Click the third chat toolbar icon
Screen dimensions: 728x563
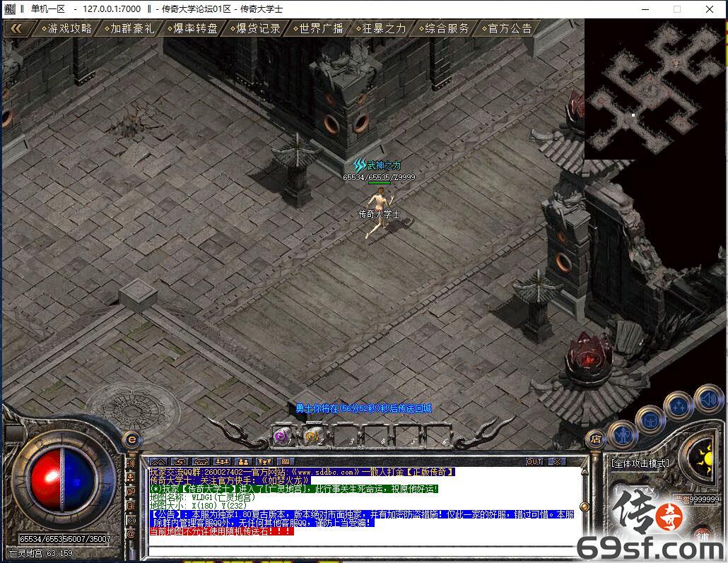201,461
